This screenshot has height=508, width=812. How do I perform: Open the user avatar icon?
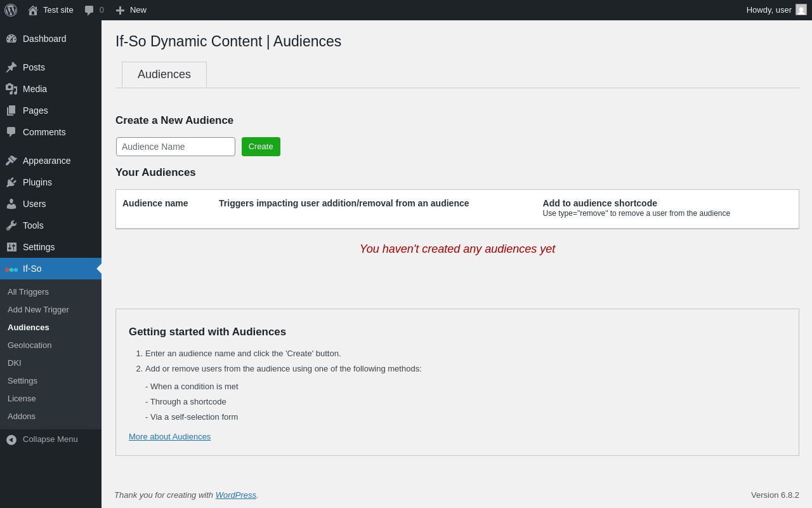[x=801, y=10]
